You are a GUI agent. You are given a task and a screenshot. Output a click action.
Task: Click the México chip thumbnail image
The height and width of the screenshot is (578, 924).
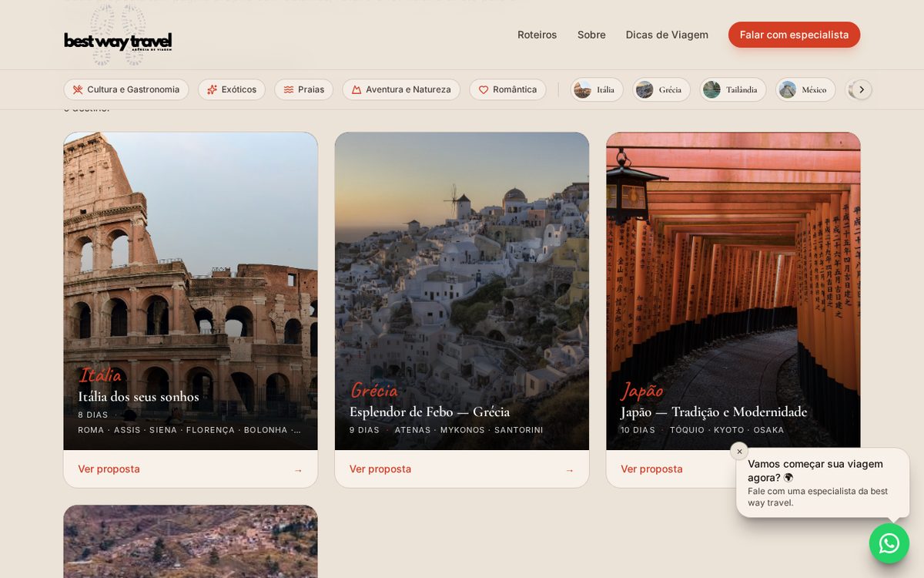pos(788,89)
